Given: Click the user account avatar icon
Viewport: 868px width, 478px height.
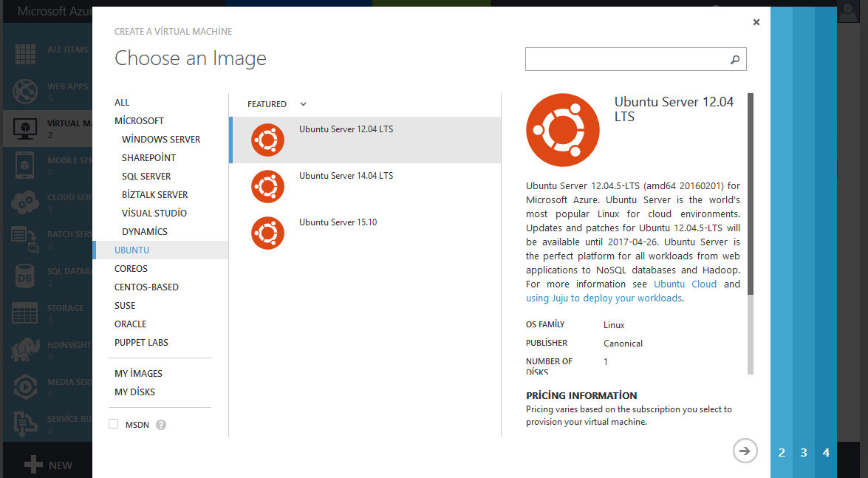Looking at the screenshot, I should point(848,12).
